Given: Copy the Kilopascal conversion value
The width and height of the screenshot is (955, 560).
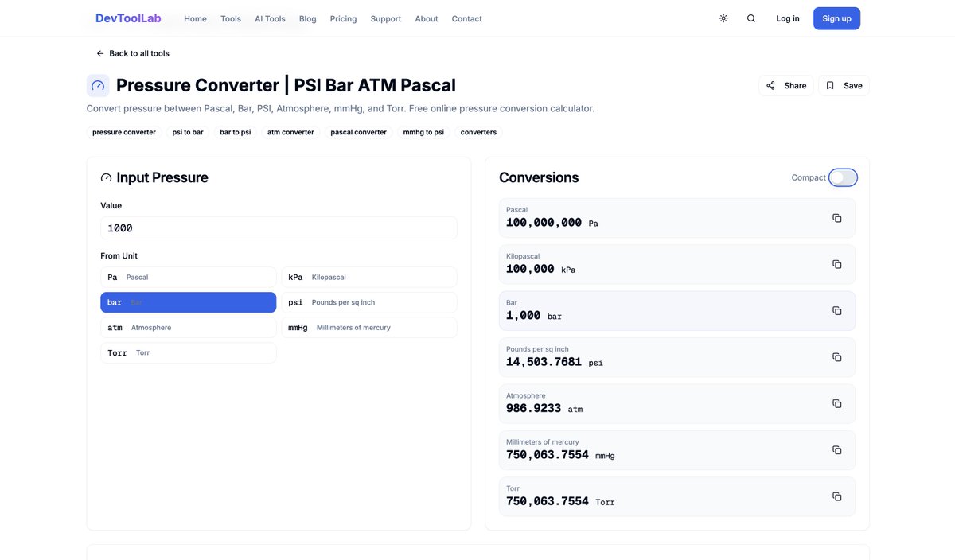Looking at the screenshot, I should 836,264.
